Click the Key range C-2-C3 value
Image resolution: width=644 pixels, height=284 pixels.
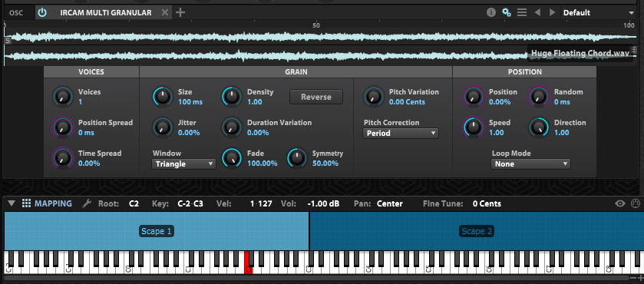[190, 203]
